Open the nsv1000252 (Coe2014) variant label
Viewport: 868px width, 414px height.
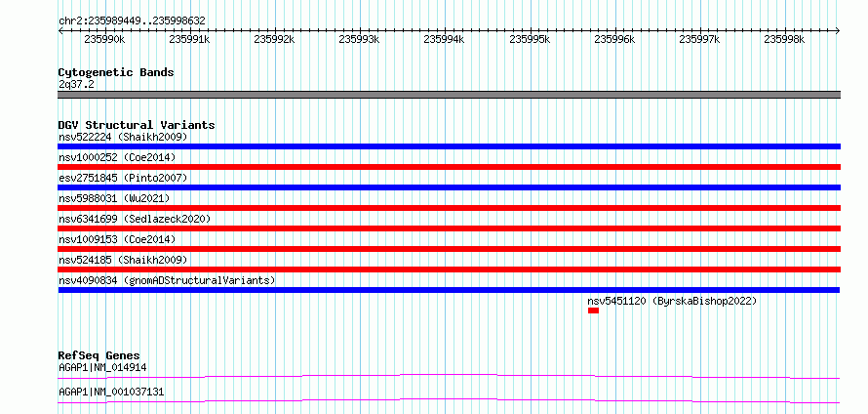pyautogui.click(x=117, y=157)
